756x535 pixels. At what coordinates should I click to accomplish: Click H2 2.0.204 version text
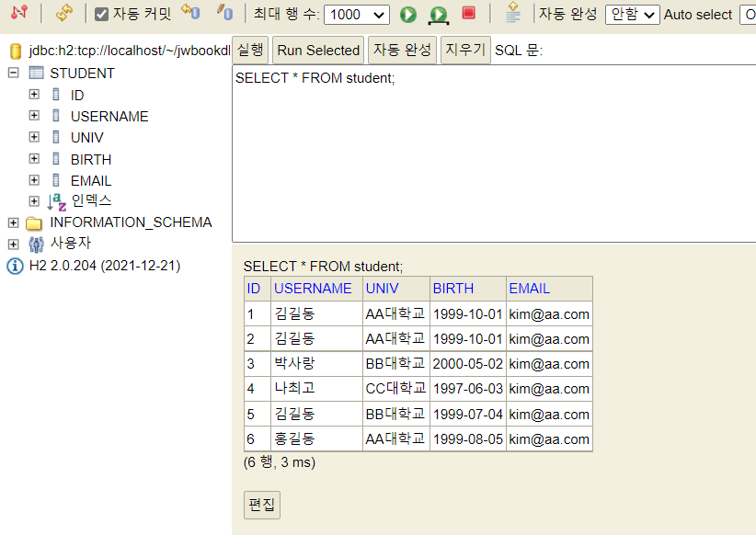coord(105,266)
